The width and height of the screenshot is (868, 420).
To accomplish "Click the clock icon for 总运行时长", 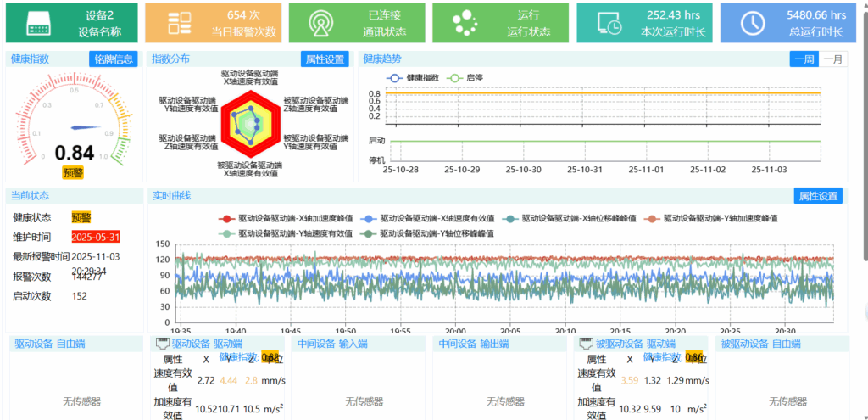I will tap(752, 23).
